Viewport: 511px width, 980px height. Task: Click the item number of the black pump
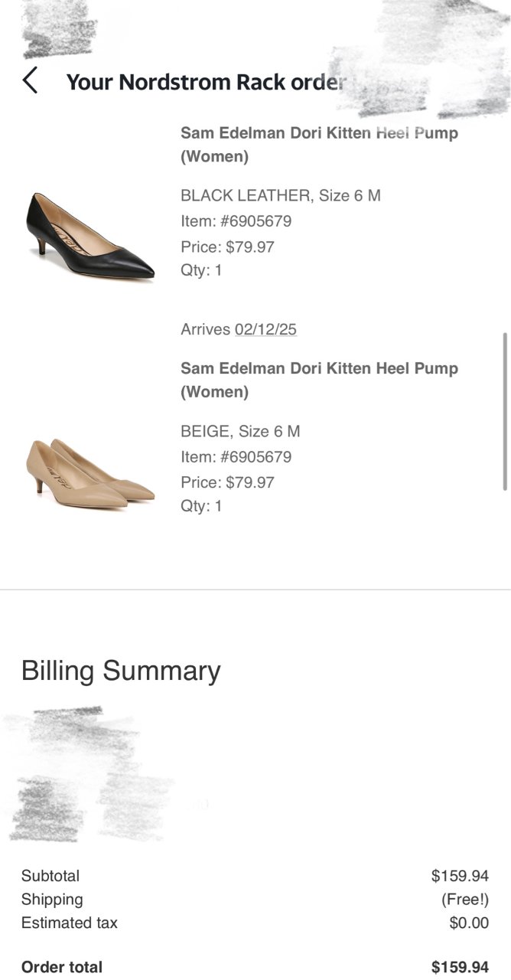point(236,221)
